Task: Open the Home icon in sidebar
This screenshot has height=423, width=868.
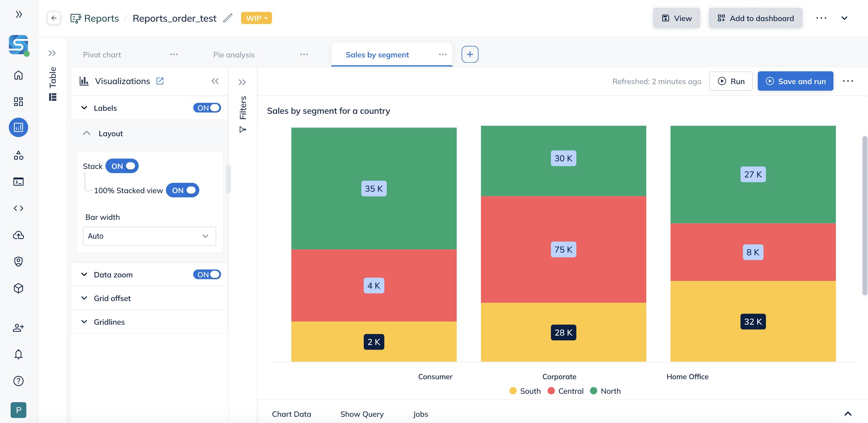Action: pos(18,75)
